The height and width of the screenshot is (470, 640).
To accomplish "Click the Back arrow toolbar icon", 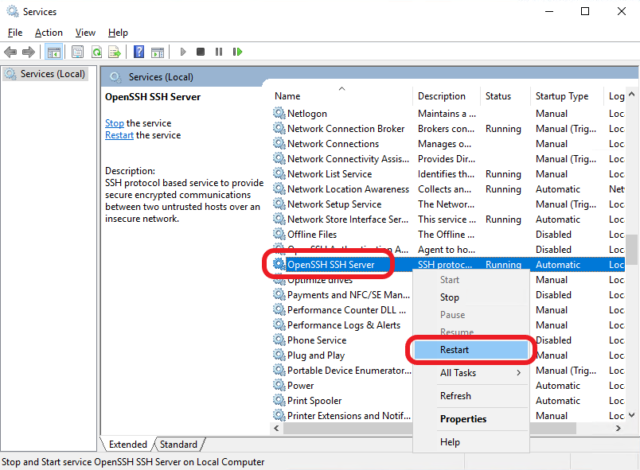I will pyautogui.click(x=10, y=52).
